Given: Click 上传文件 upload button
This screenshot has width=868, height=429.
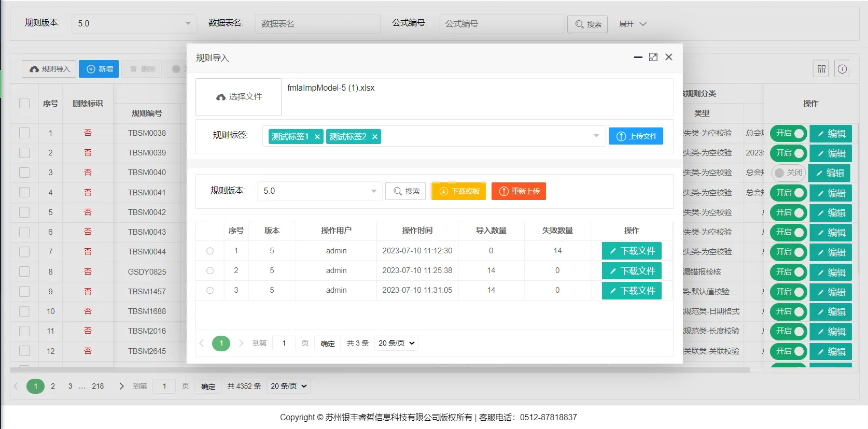Looking at the screenshot, I should point(636,136).
